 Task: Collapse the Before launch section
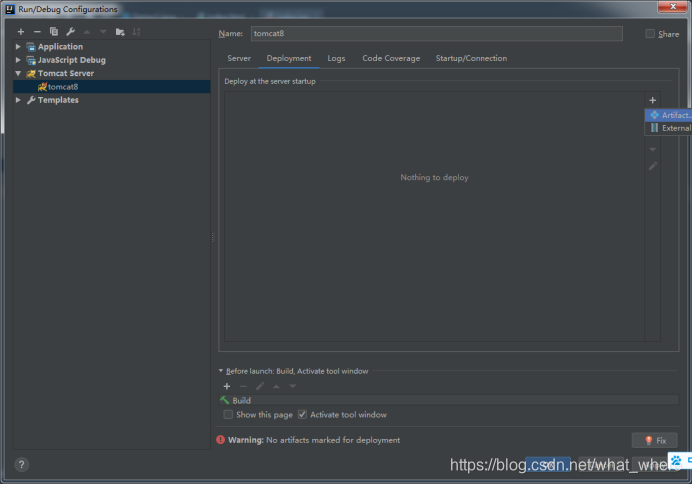tap(221, 371)
